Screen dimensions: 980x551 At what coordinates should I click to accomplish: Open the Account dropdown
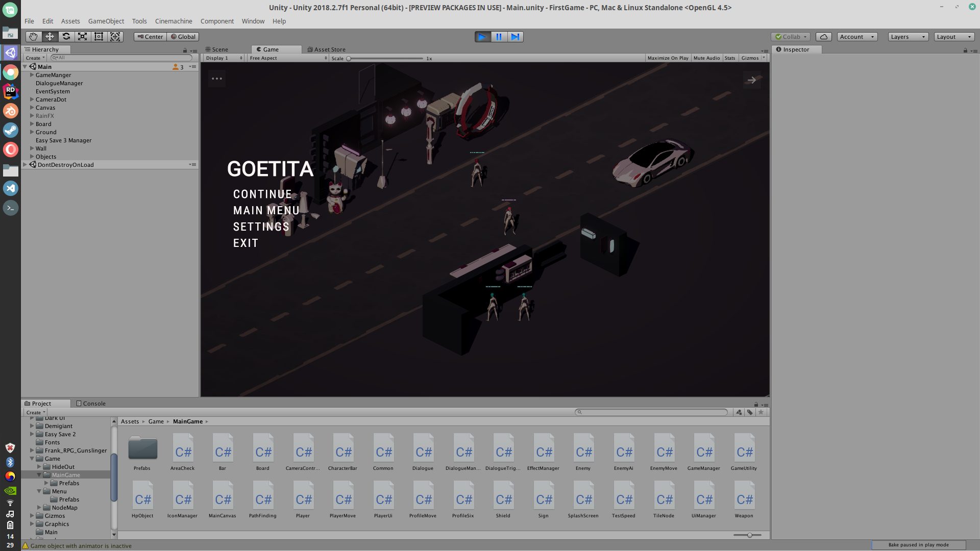point(857,37)
